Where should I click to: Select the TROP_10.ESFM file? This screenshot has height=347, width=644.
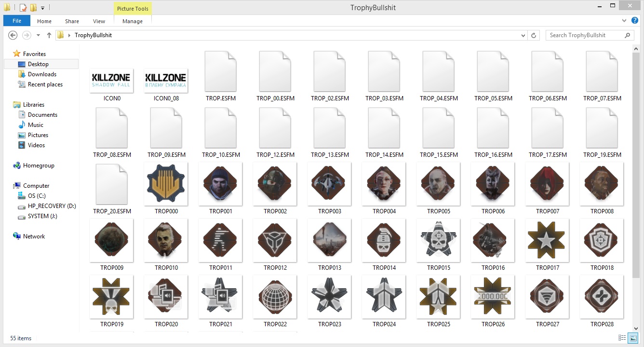tap(221, 127)
